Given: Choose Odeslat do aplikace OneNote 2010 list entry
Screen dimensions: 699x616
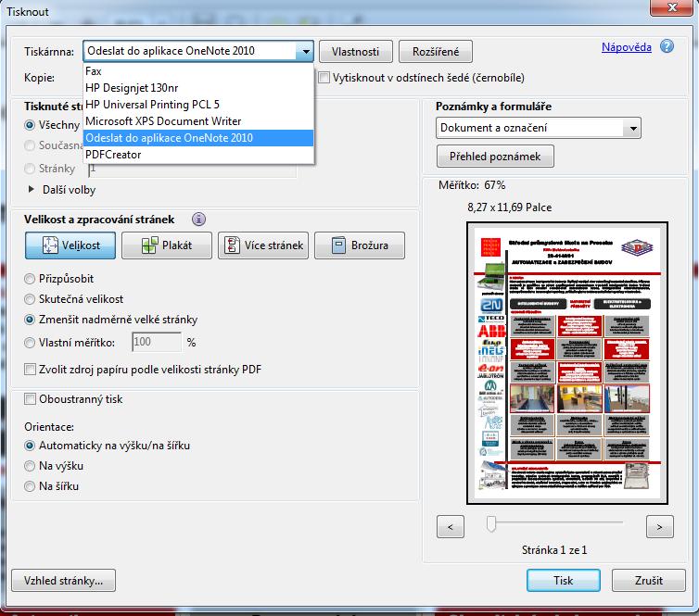Looking at the screenshot, I should click(x=198, y=138).
